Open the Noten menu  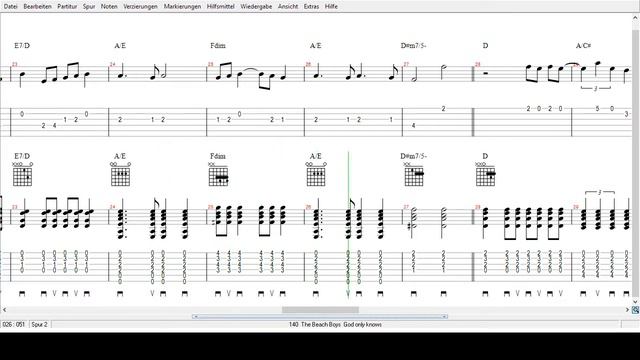[x=109, y=7]
